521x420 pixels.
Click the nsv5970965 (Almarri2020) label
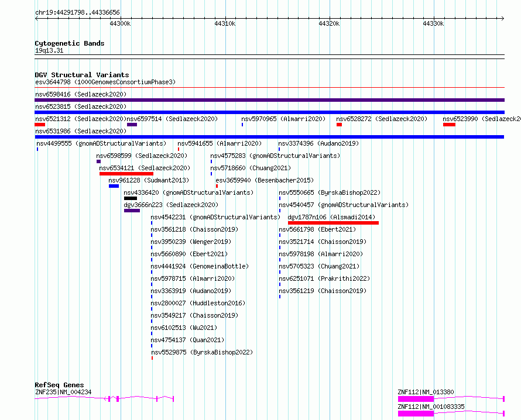(283, 119)
